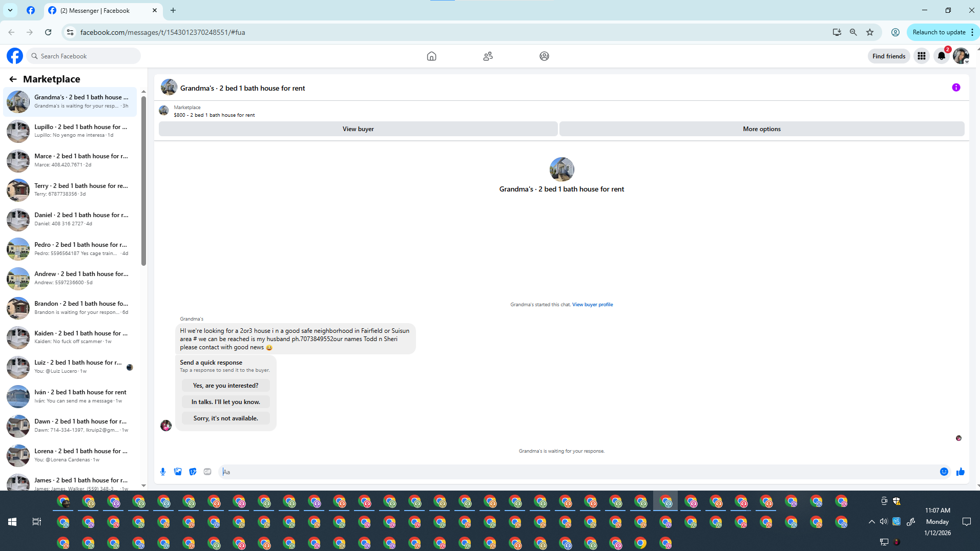Screen dimensions: 980x551
Task: Reload the page
Action: (x=48, y=32)
